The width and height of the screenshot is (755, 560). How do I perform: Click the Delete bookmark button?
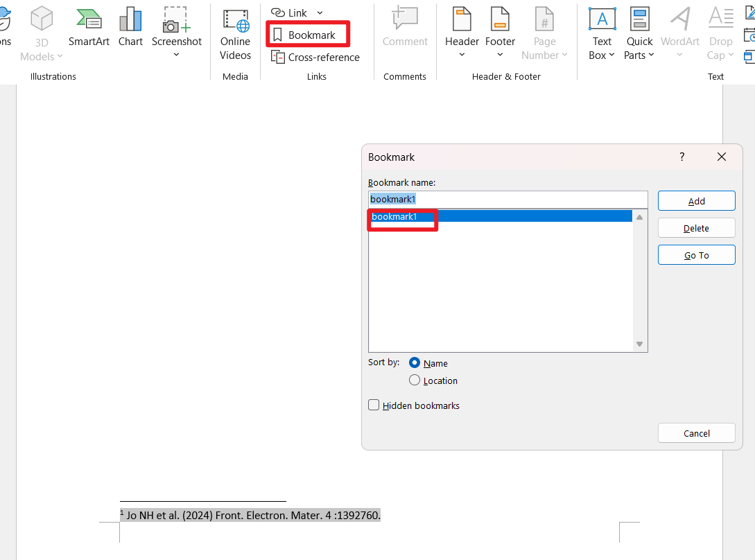point(696,228)
